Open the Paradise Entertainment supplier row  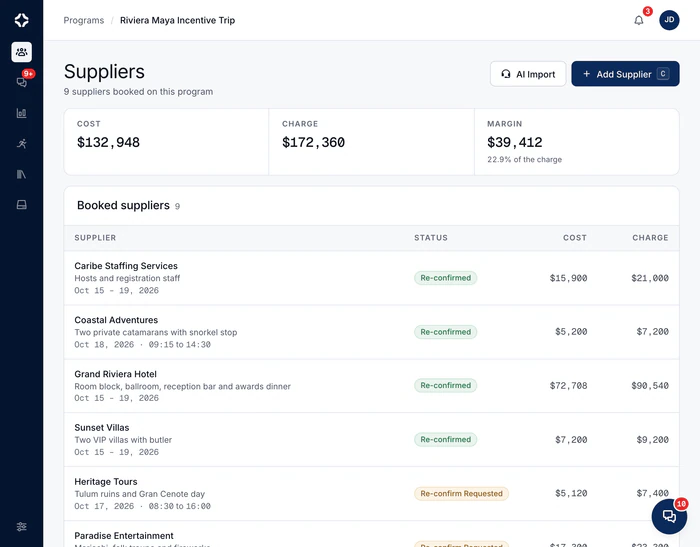(371, 534)
